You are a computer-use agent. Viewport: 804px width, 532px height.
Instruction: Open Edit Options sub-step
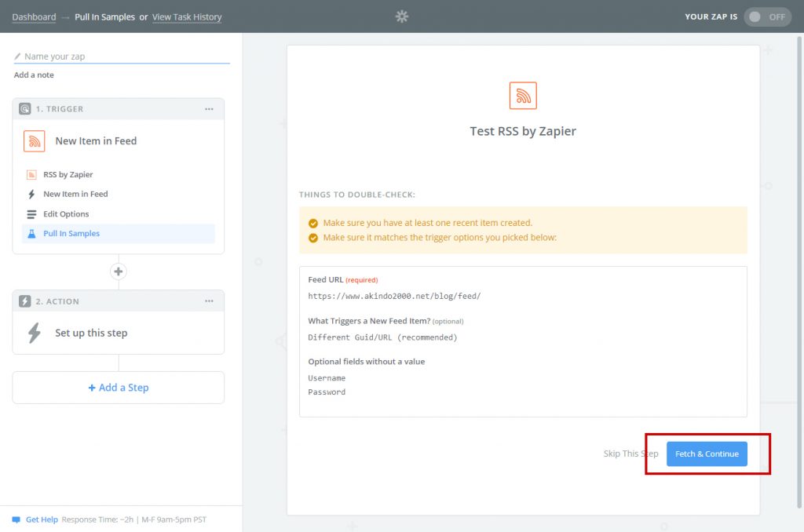click(66, 214)
